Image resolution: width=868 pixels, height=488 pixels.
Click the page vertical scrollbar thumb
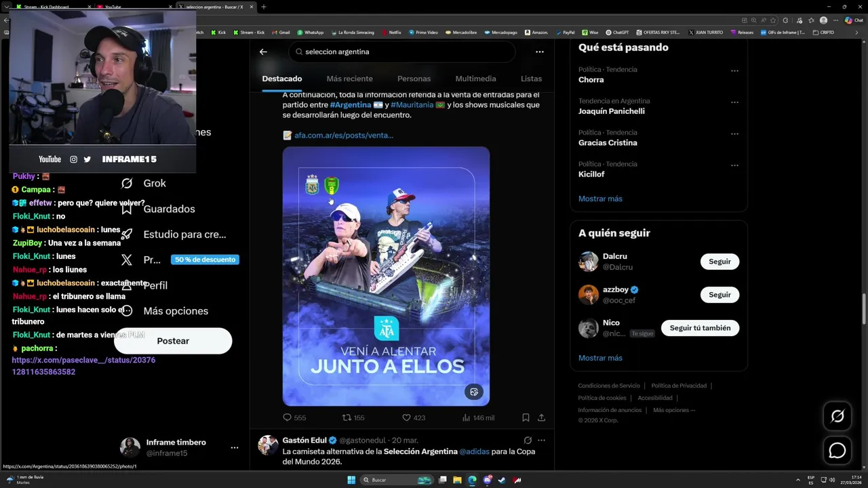coord(864,309)
